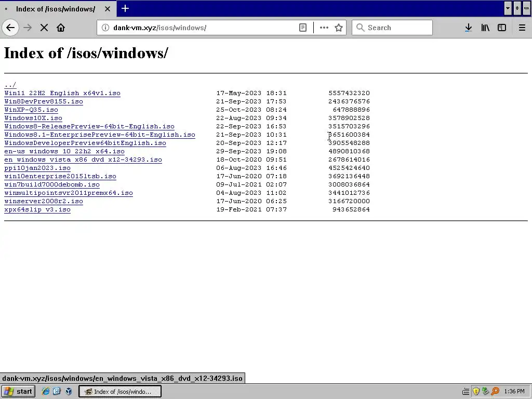Click WindowsDeveloperPreview64bitEnglish.iso link
532x399 pixels.
(x=85, y=143)
